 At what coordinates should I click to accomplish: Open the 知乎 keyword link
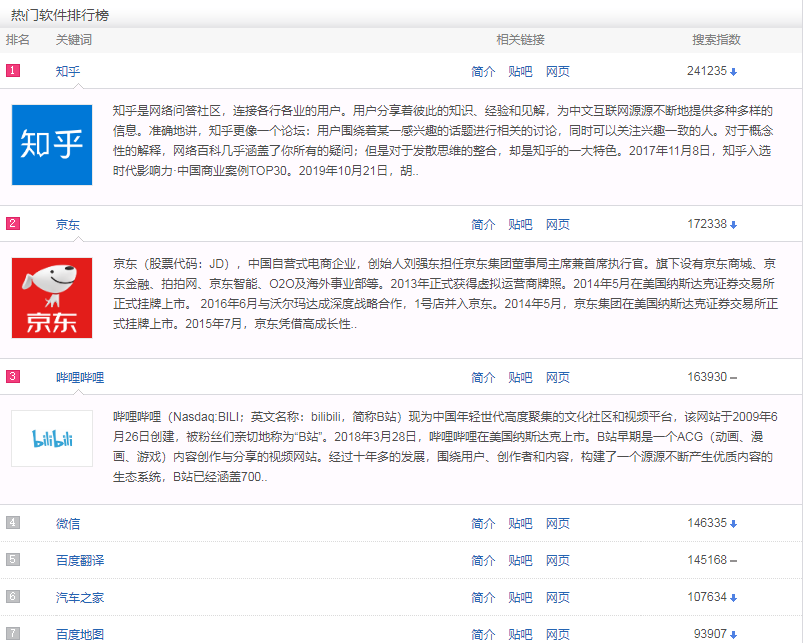[68, 71]
